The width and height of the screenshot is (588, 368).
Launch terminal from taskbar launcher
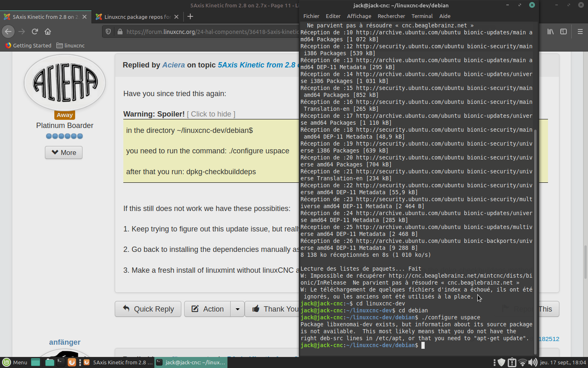tap(60, 362)
